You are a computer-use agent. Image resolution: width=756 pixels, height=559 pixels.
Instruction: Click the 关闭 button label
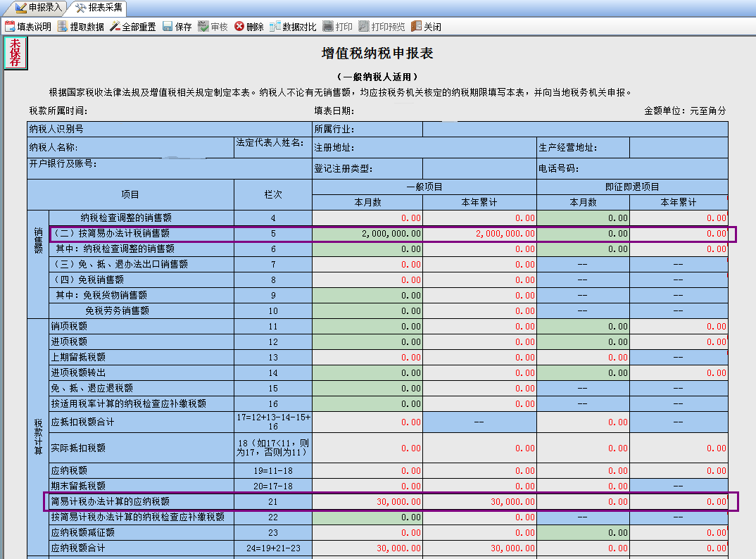pos(432,27)
